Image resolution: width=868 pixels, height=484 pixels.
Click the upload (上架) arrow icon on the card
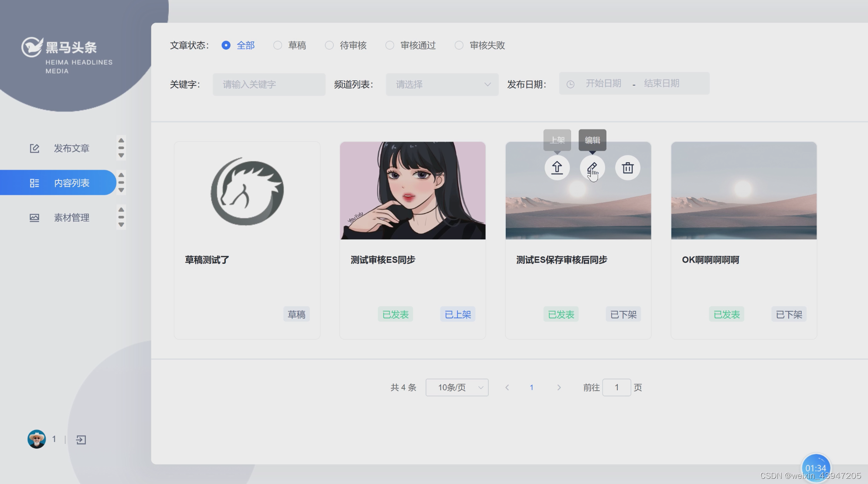click(x=557, y=168)
